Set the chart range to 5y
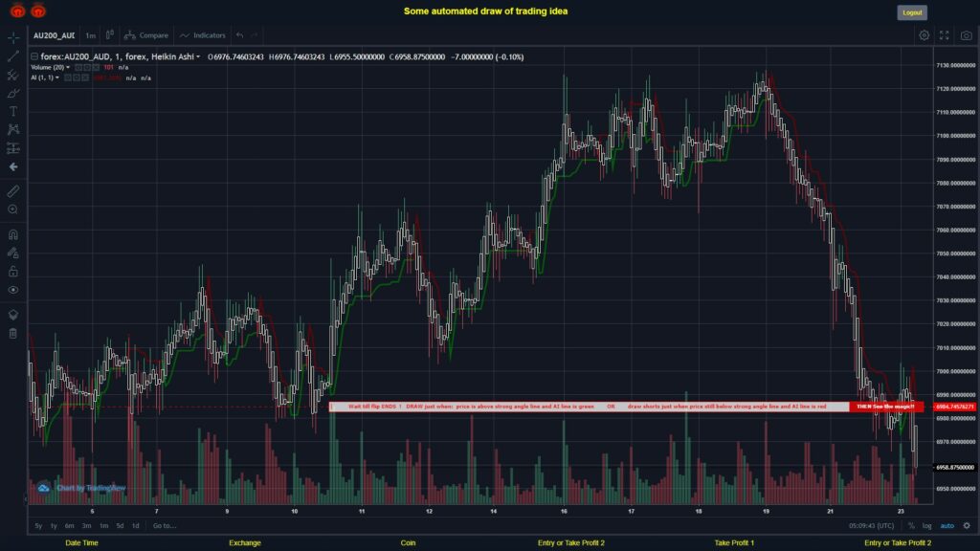Image resolution: width=980 pixels, height=551 pixels. coord(38,525)
